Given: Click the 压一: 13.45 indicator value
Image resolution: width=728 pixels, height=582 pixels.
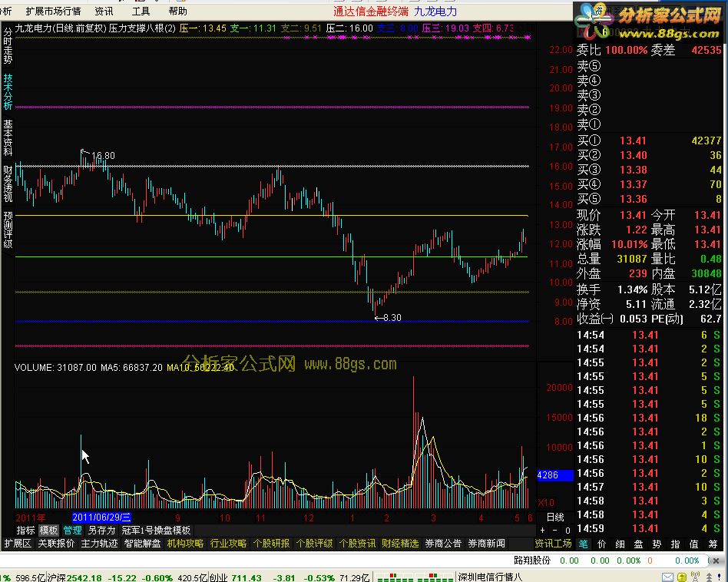Looking at the screenshot, I should (x=203, y=28).
